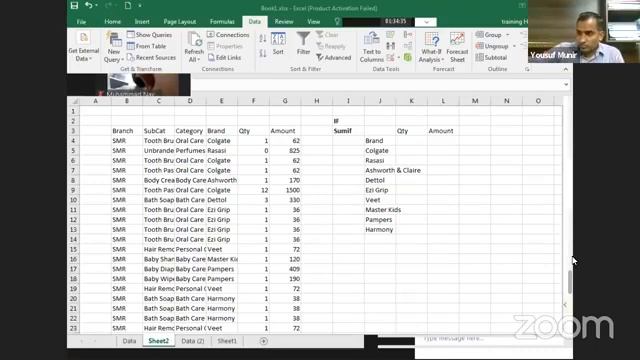
Task: Click Remove Duplicates icon
Action: (390, 46)
